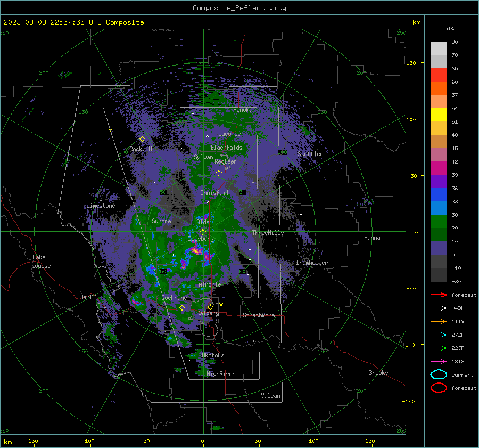
Task: Click the orange 111V arrow icon
Action: [x=439, y=321]
